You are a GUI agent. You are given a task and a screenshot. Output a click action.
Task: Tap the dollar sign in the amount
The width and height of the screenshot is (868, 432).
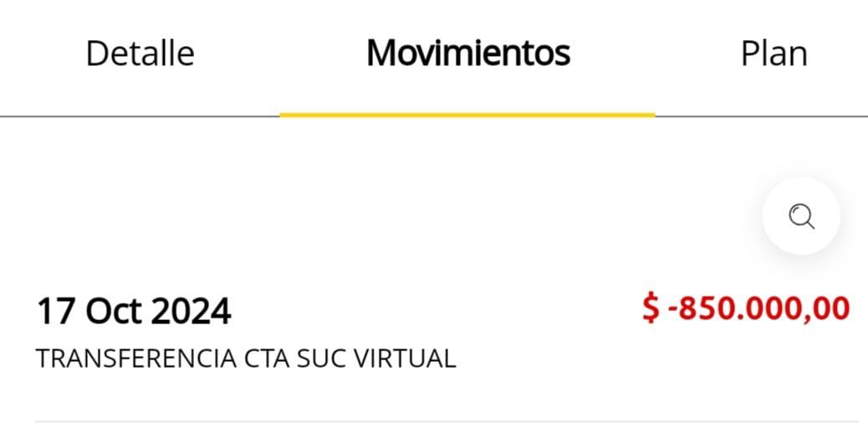point(651,308)
